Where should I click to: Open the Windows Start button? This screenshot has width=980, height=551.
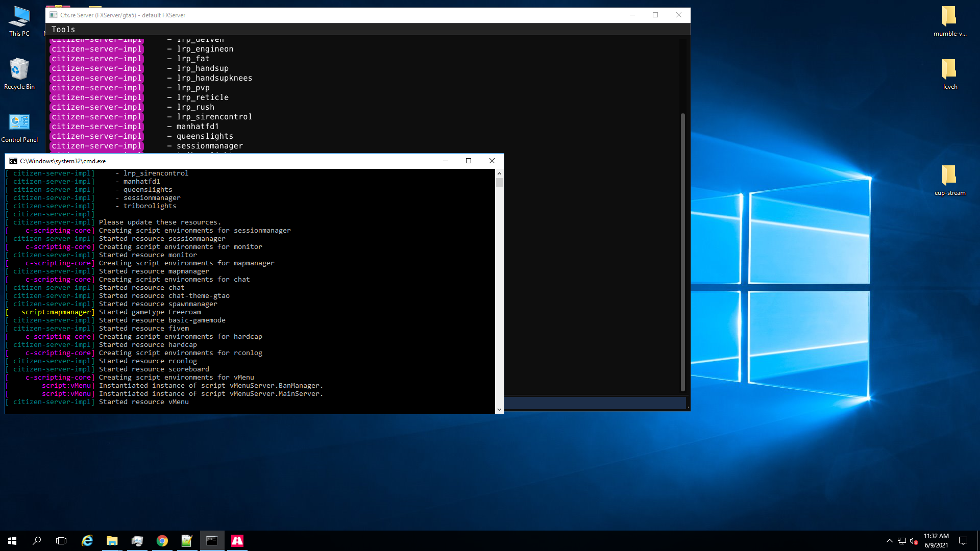pos(12,541)
